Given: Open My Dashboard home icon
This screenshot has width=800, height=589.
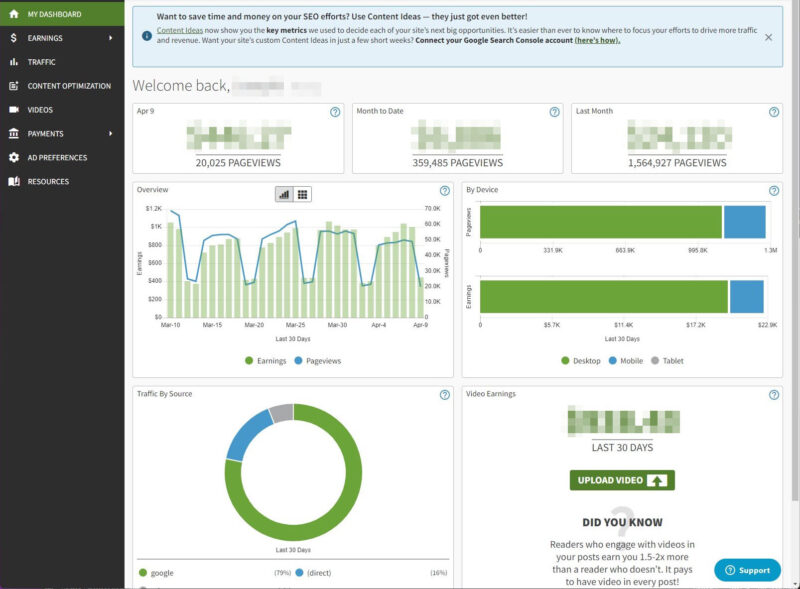Looking at the screenshot, I should click(x=16, y=16).
